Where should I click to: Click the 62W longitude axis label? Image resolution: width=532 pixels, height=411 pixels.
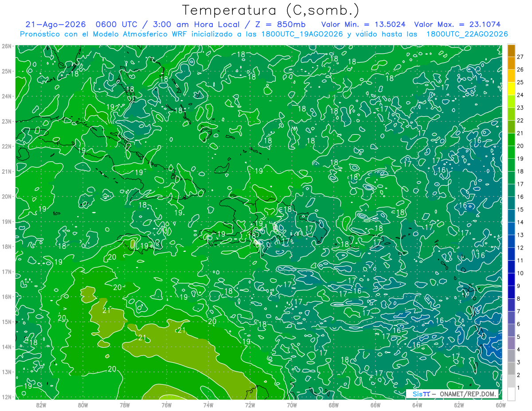pos(459,405)
